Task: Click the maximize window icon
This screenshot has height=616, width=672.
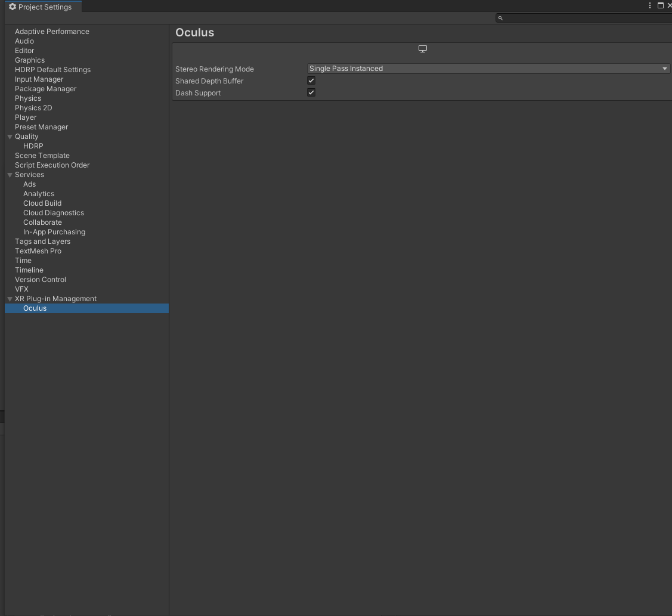Action: pos(661,5)
